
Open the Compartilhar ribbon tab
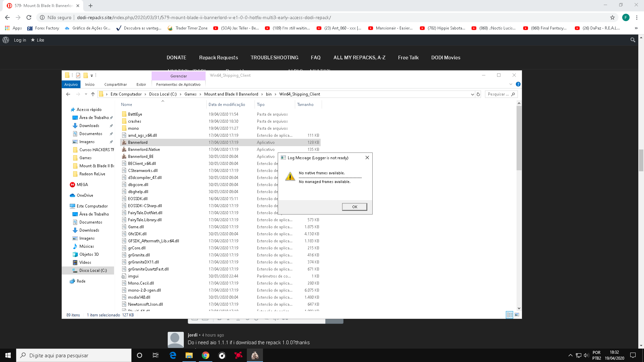coord(115,84)
